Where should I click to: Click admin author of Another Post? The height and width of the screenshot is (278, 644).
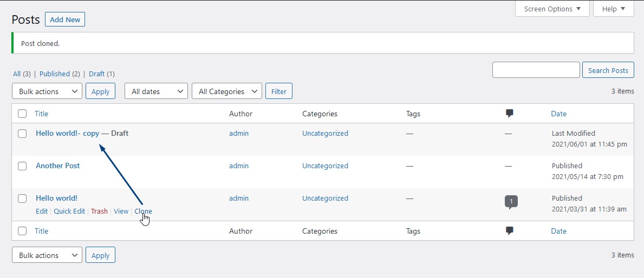pyautogui.click(x=239, y=166)
